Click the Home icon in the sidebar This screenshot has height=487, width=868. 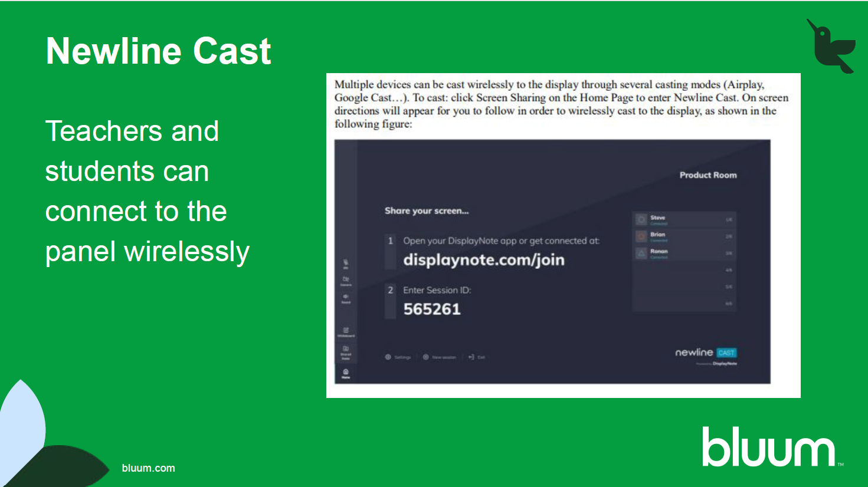[346, 373]
